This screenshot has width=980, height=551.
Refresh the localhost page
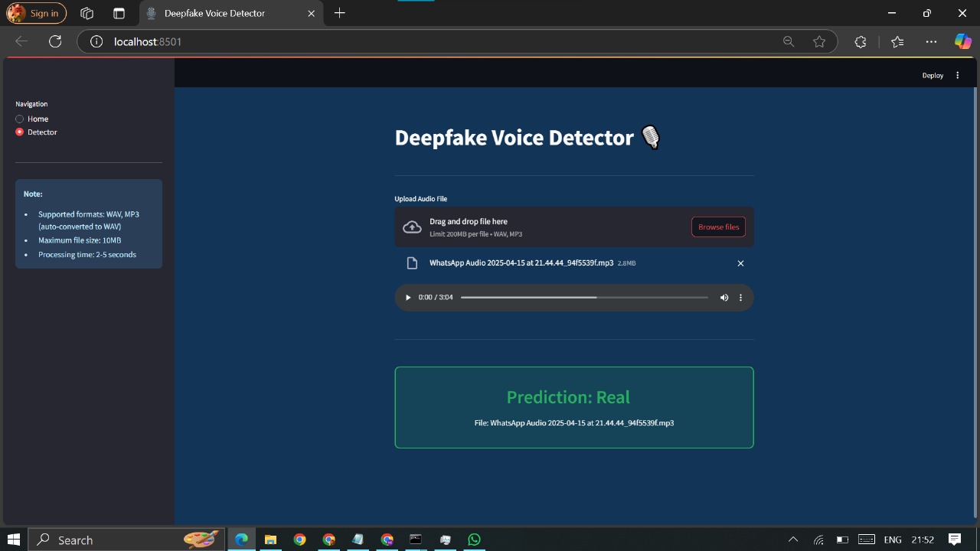click(x=55, y=41)
